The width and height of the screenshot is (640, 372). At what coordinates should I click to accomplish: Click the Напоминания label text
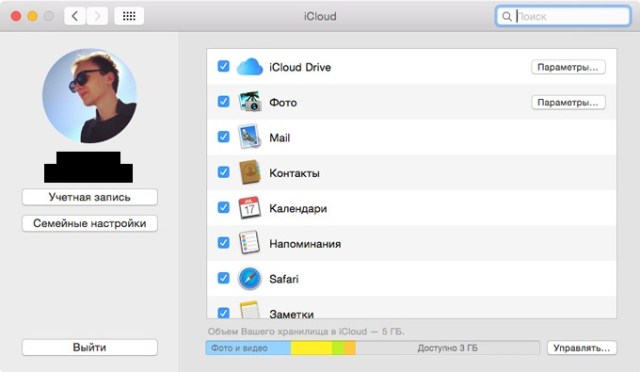[305, 244]
